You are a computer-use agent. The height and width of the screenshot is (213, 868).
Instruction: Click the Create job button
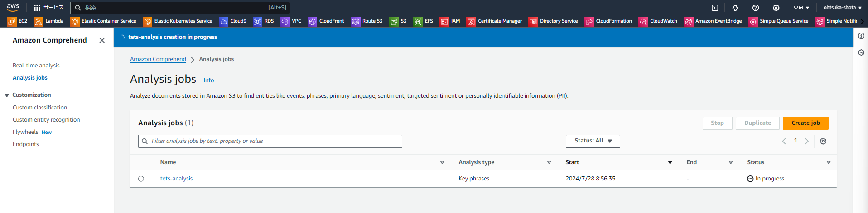coord(805,123)
